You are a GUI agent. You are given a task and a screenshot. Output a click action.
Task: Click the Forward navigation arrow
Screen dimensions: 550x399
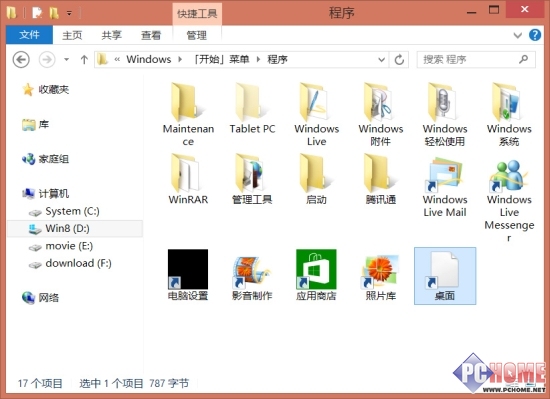coord(47,59)
